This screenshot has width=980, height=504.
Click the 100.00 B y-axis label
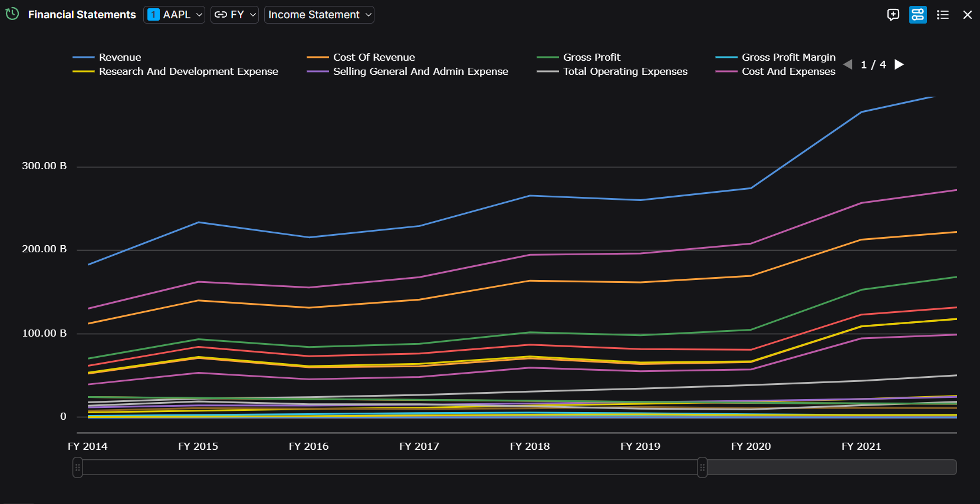pos(44,333)
